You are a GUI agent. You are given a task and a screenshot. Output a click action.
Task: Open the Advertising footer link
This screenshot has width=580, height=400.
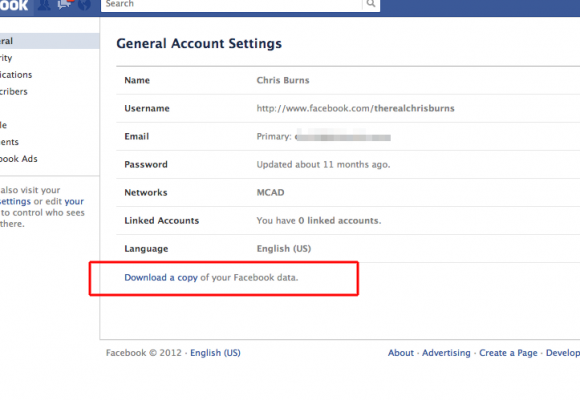[446, 353]
